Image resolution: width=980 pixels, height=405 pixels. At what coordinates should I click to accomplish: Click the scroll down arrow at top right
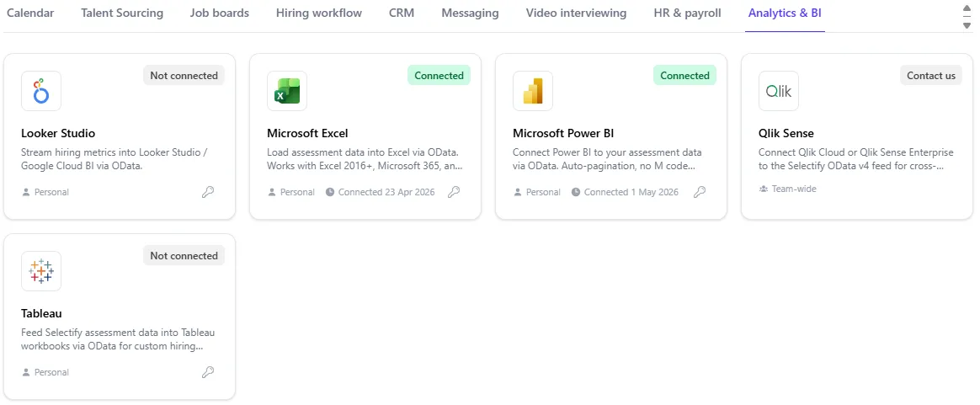[967, 25]
